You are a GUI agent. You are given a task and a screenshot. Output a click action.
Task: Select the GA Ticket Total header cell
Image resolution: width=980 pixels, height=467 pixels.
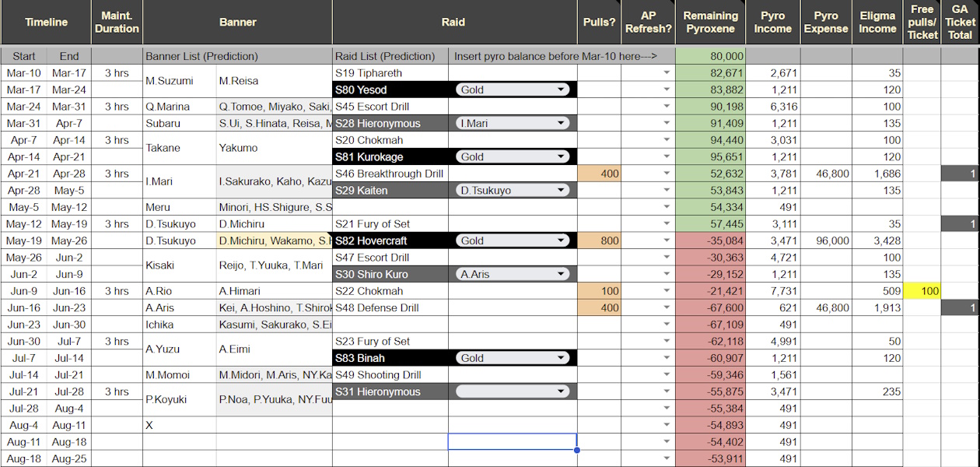(x=961, y=23)
